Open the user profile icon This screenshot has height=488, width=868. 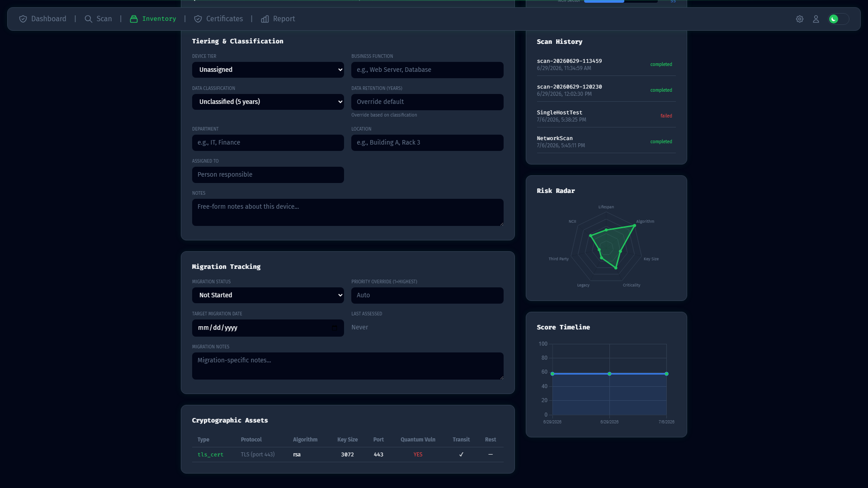(x=816, y=19)
